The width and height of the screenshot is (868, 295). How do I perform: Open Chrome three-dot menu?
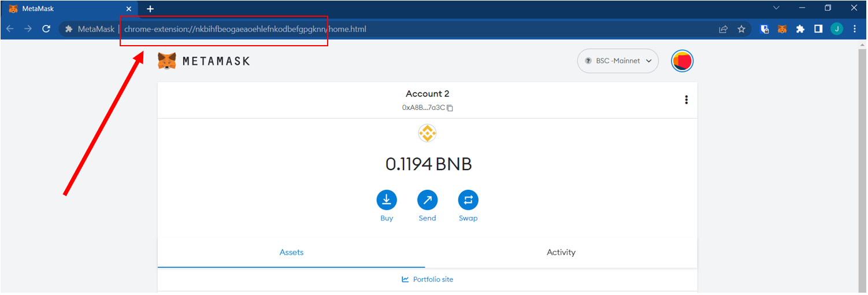tap(855, 29)
